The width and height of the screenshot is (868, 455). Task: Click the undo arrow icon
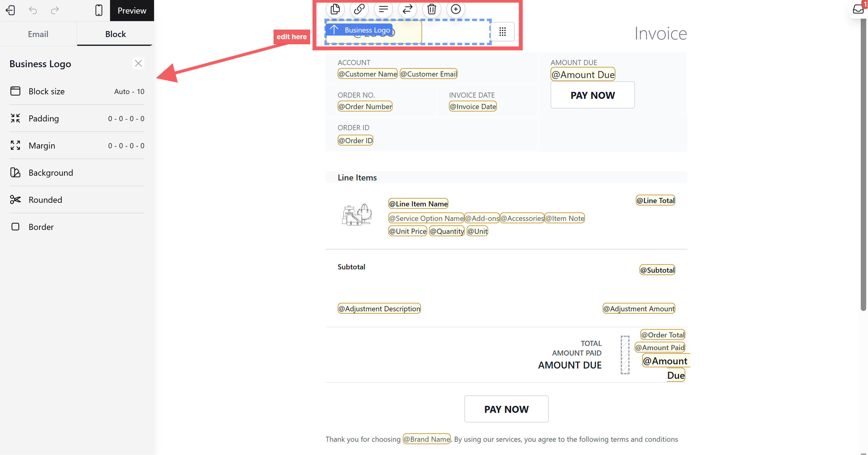click(33, 11)
